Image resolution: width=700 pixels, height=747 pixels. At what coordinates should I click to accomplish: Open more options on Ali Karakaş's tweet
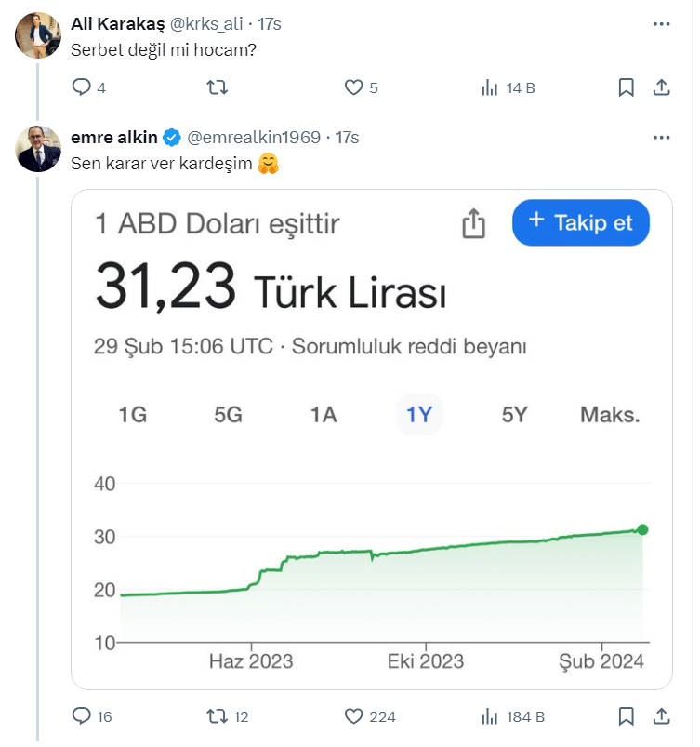(661, 23)
